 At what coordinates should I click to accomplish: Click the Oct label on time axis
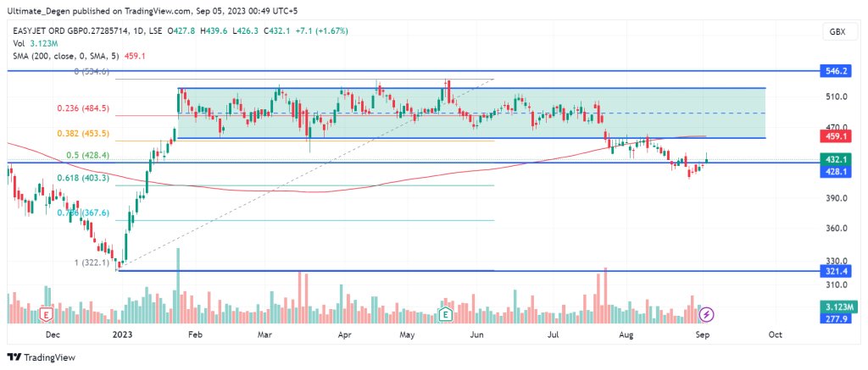point(775,334)
